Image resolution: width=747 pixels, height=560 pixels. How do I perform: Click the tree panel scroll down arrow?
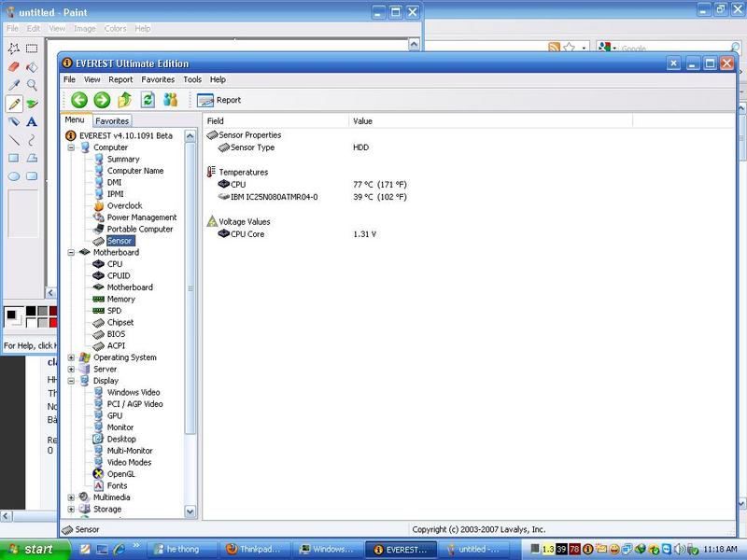click(x=190, y=511)
